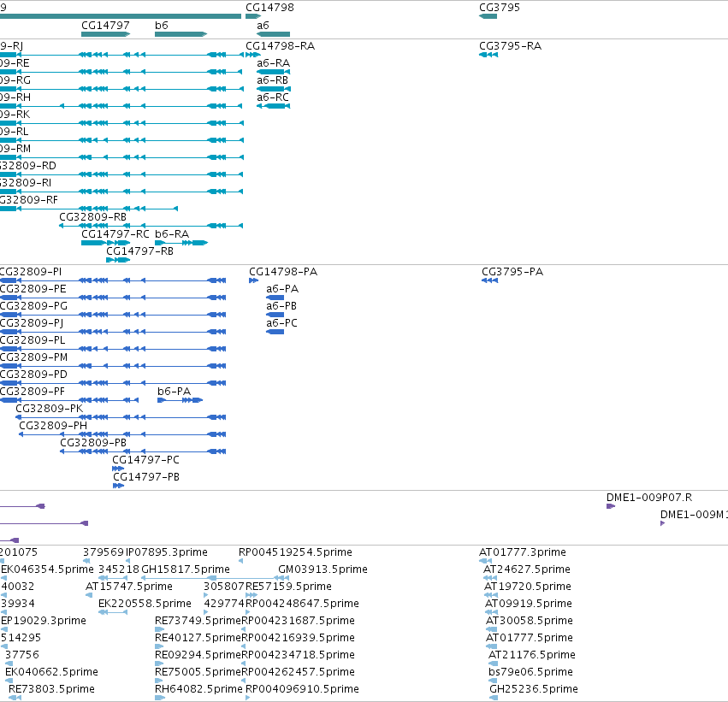Click the CG32809-PB protein label
Viewport: 728px width, 702px height.
pos(93,443)
